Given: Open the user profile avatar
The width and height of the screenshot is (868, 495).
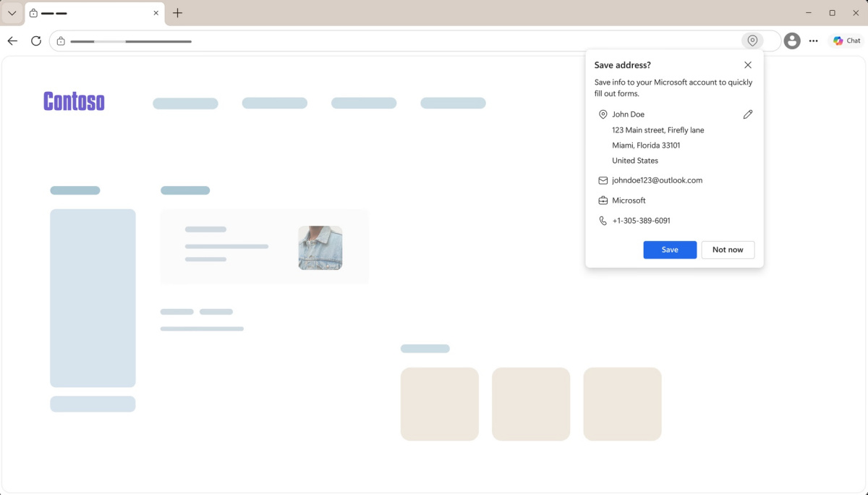Looking at the screenshot, I should pyautogui.click(x=792, y=41).
